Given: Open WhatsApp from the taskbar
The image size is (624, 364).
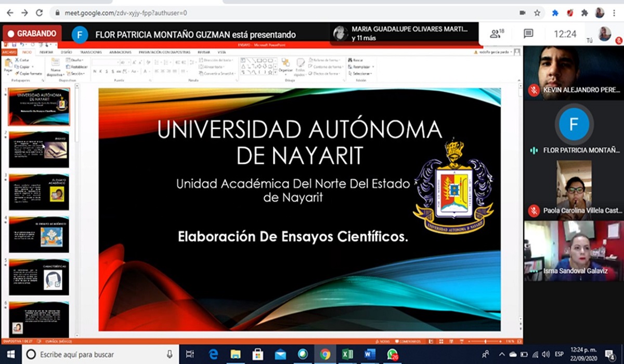Looking at the screenshot, I should (392, 354).
